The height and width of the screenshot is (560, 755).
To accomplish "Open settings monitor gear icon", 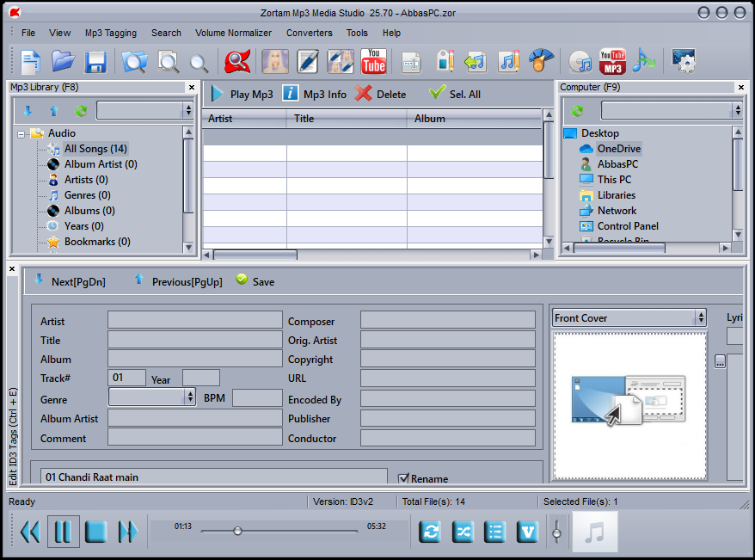I will pyautogui.click(x=684, y=61).
